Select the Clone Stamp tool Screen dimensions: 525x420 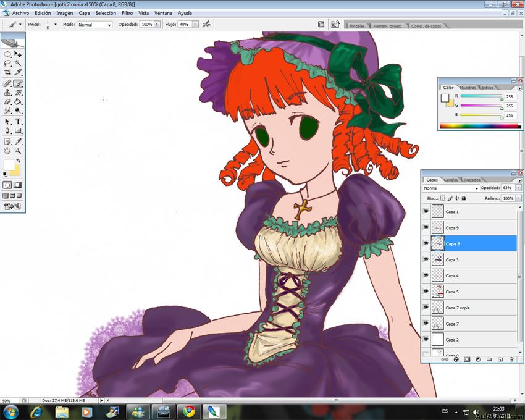(7, 93)
